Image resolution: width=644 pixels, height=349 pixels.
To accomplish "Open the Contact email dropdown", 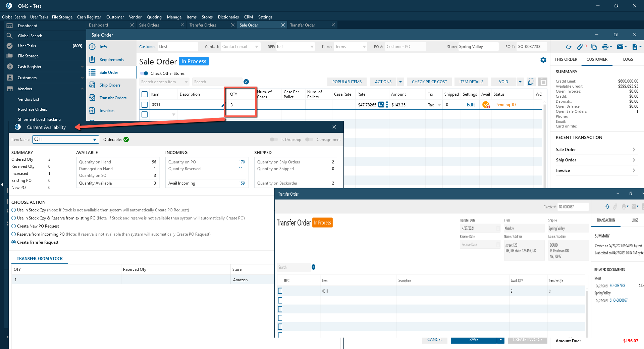I will point(257,47).
